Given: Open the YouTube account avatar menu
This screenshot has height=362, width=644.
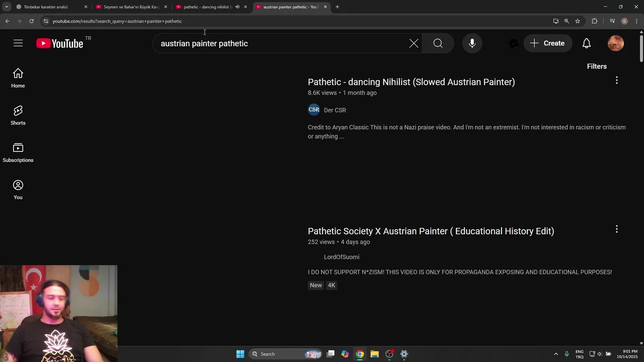Looking at the screenshot, I should click(x=616, y=43).
